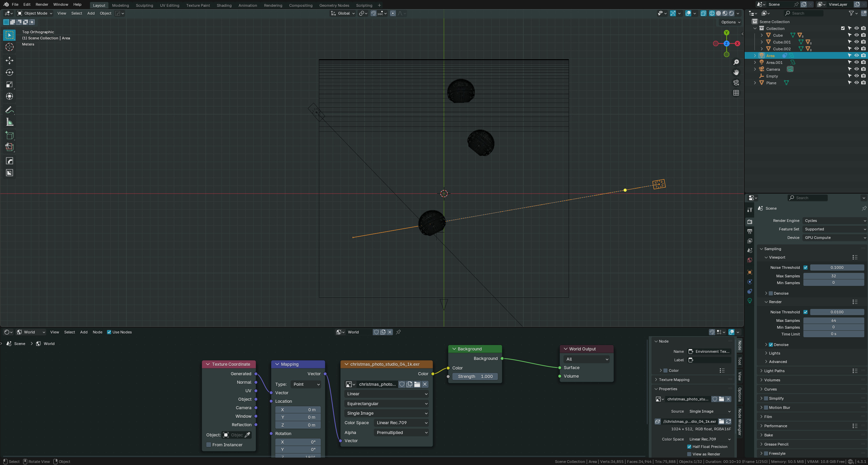Select Area.001 in the outliner
Screen dimensions: 868x465
[x=774, y=63]
